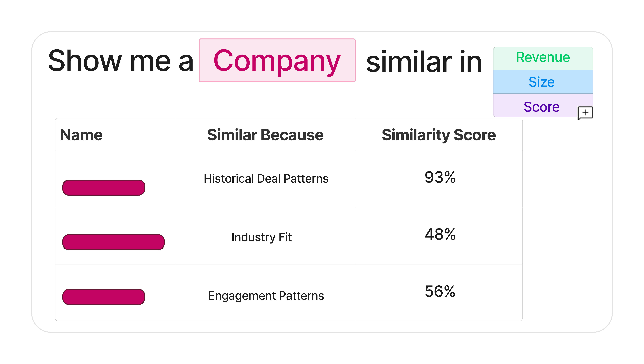Image resolution: width=644 pixels, height=364 pixels.
Task: Select the Engagement Patterns cell
Action: coord(265,293)
